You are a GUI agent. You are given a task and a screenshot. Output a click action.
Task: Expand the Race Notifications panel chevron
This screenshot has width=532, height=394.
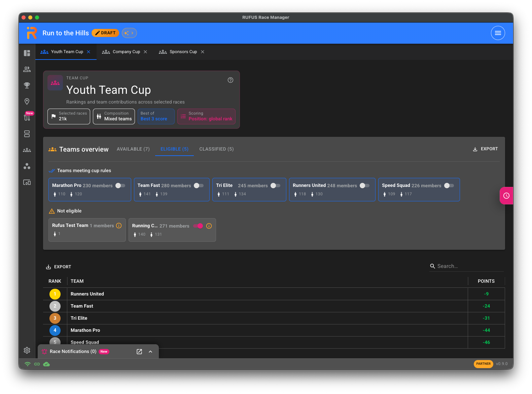150,352
